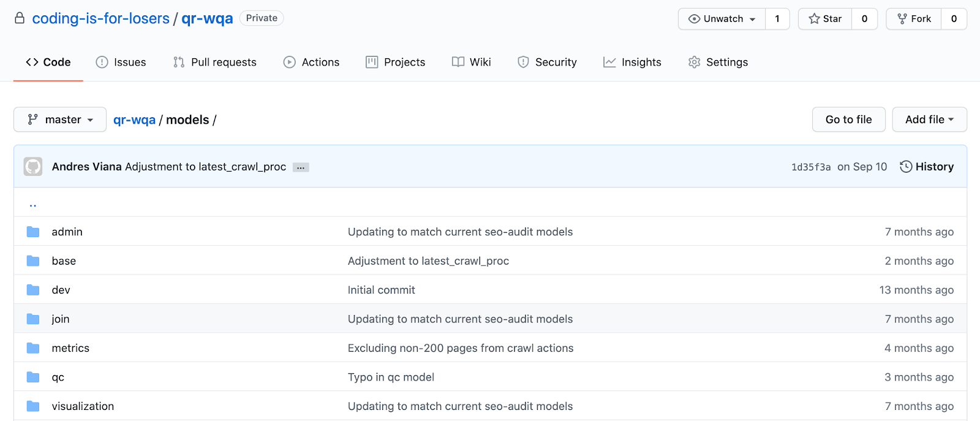
Task: Open the admin folder
Action: click(67, 232)
